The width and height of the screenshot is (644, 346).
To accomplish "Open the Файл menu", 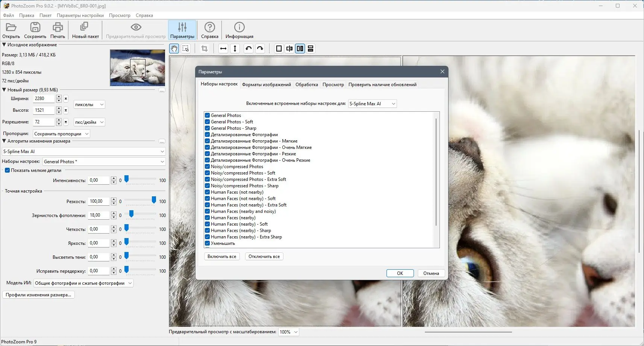I will point(9,15).
